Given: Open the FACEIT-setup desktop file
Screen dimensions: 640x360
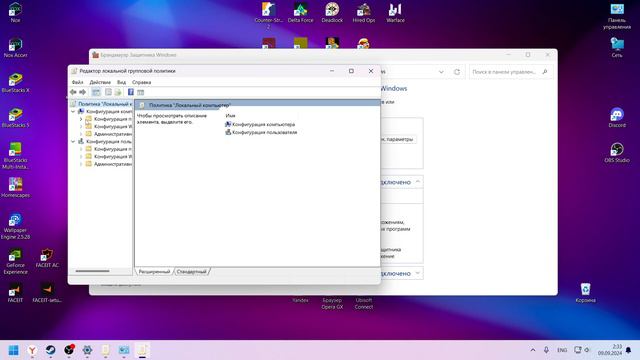Looking at the screenshot, I should 47,293.
